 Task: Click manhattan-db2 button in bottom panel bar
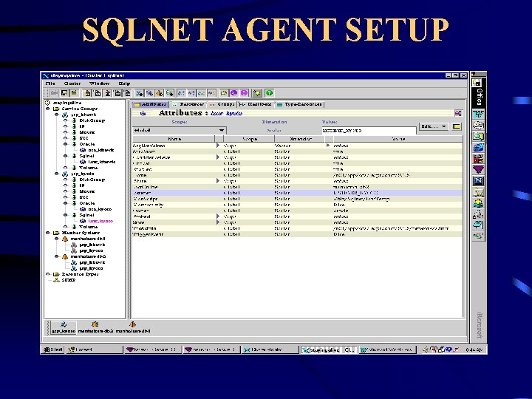click(95, 327)
